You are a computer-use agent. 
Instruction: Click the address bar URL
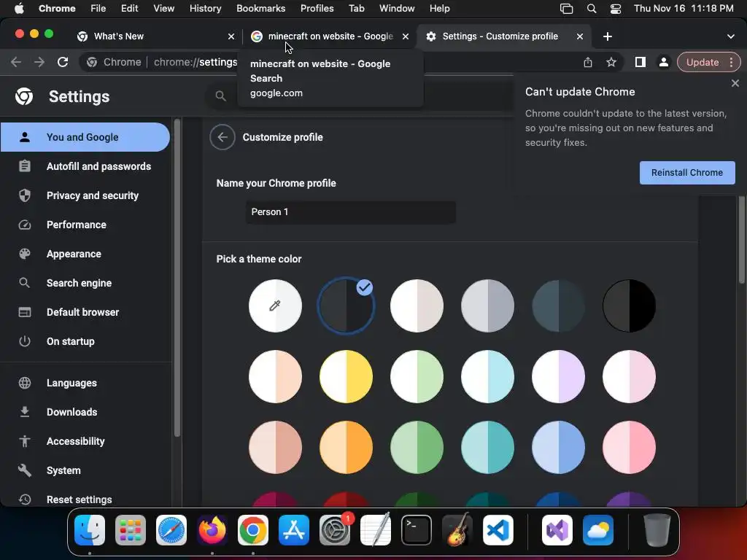click(x=196, y=62)
